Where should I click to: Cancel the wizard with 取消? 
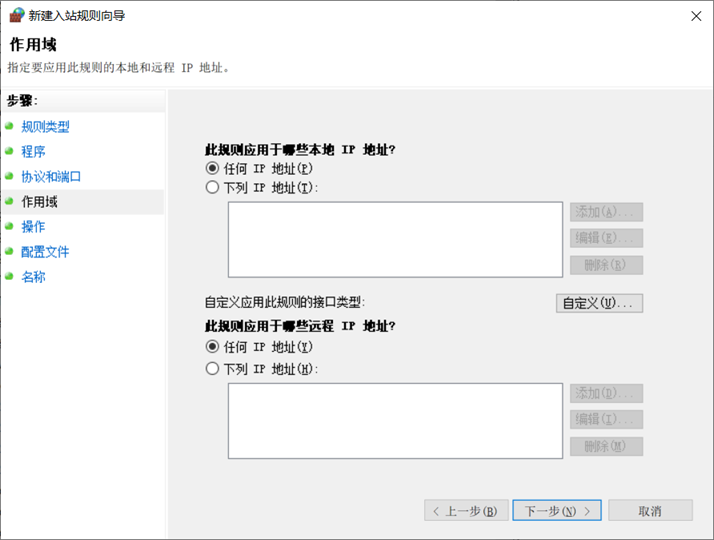(x=650, y=510)
